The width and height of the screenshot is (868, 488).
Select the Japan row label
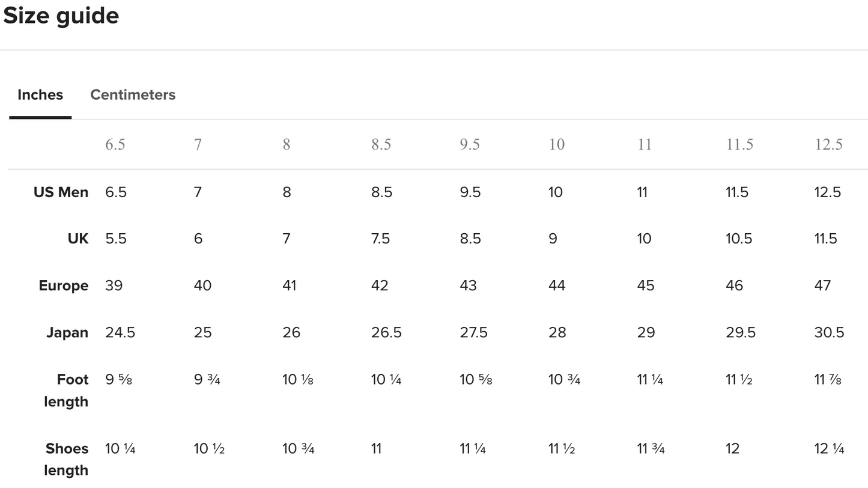coord(67,332)
